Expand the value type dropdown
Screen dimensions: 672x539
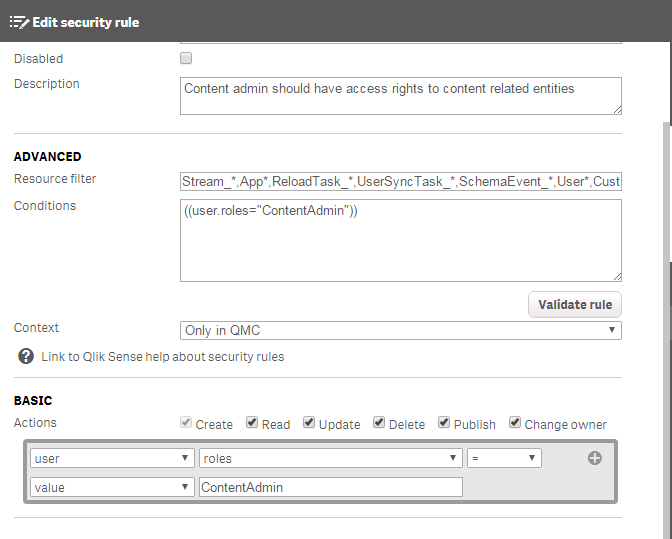pyautogui.click(x=112, y=487)
